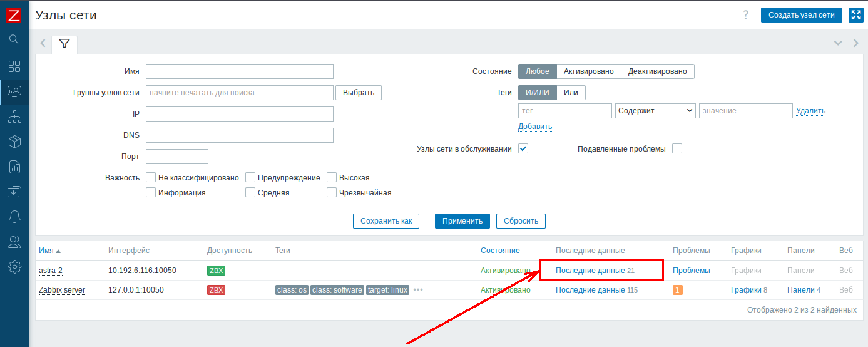Expand hidden tags ellipsis for Zabbix server

tap(418, 290)
